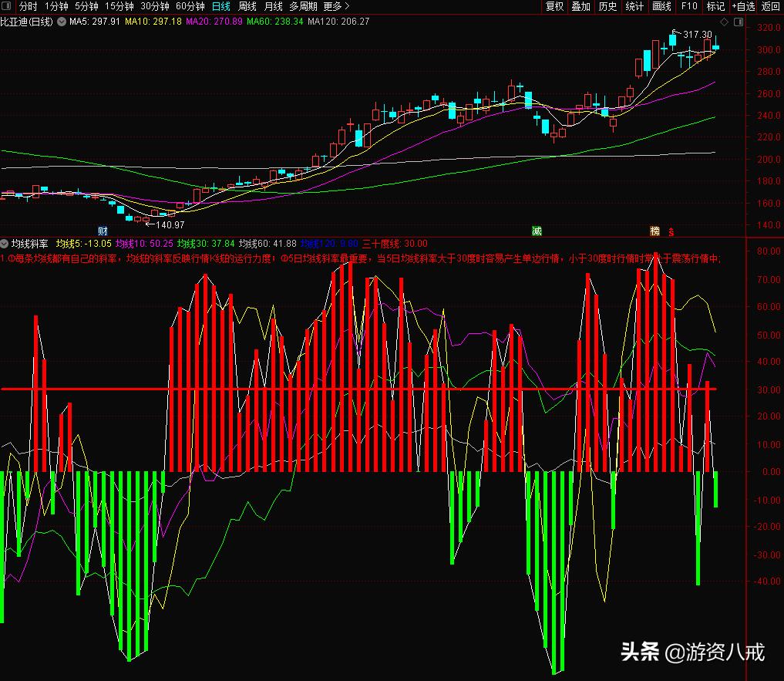Click the 317.30 high price label

coord(698,35)
